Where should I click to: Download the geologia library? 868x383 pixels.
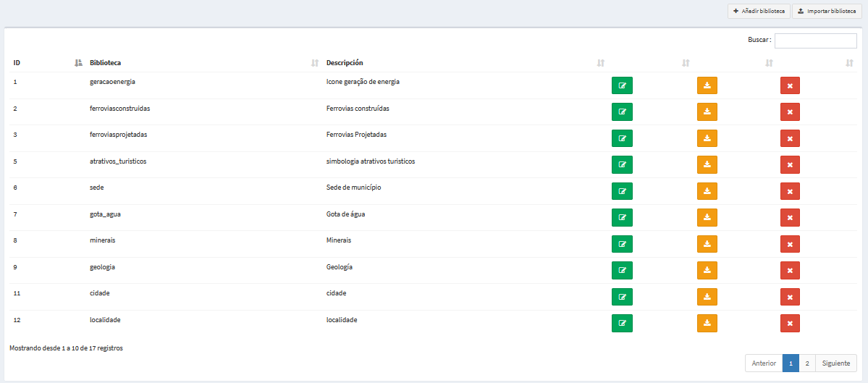pyautogui.click(x=707, y=271)
